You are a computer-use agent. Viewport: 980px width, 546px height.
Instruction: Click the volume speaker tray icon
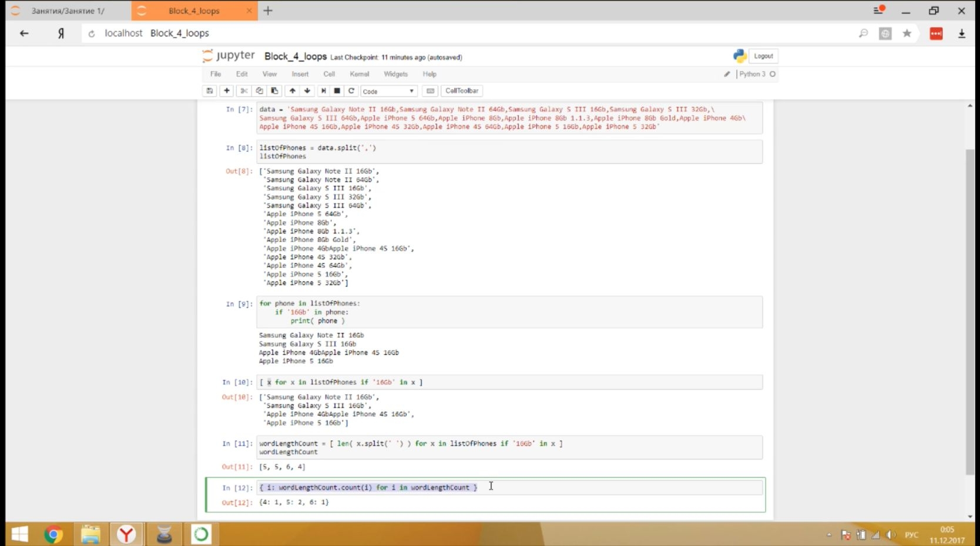[891, 535]
